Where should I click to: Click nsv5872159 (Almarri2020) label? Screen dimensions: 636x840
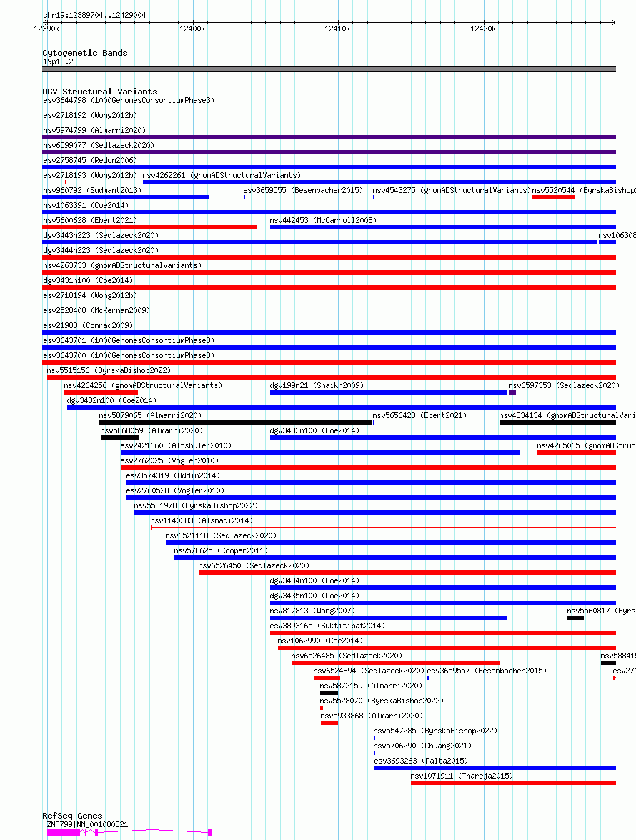coord(372,685)
